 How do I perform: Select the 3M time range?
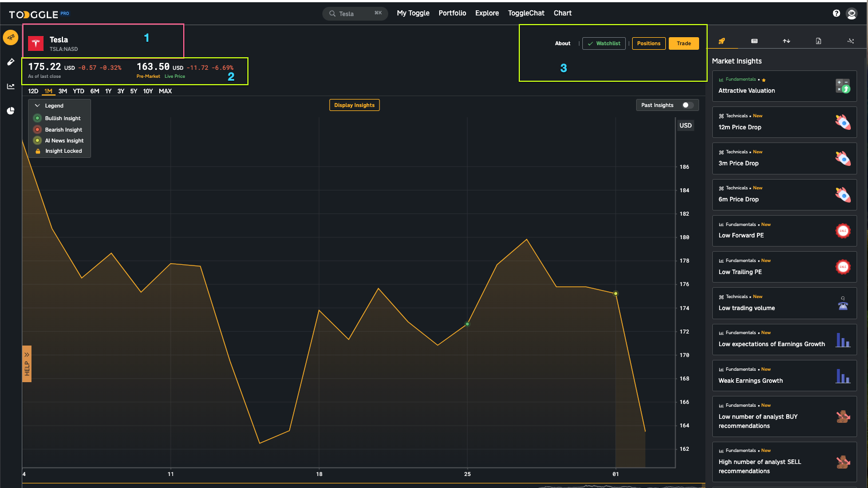coord(63,91)
